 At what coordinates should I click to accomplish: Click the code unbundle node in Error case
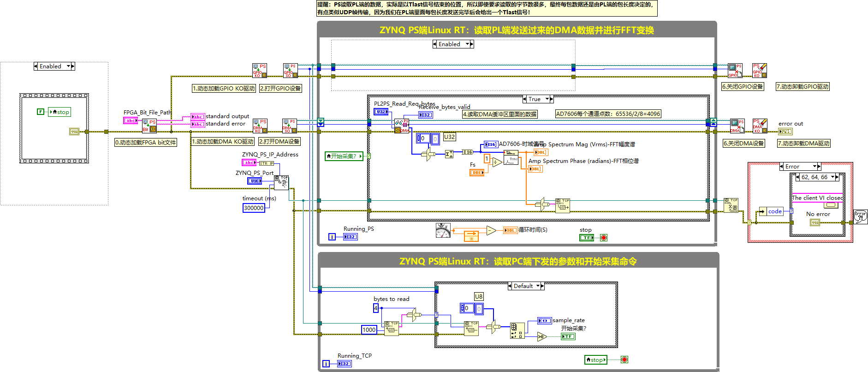pyautogui.click(x=771, y=211)
